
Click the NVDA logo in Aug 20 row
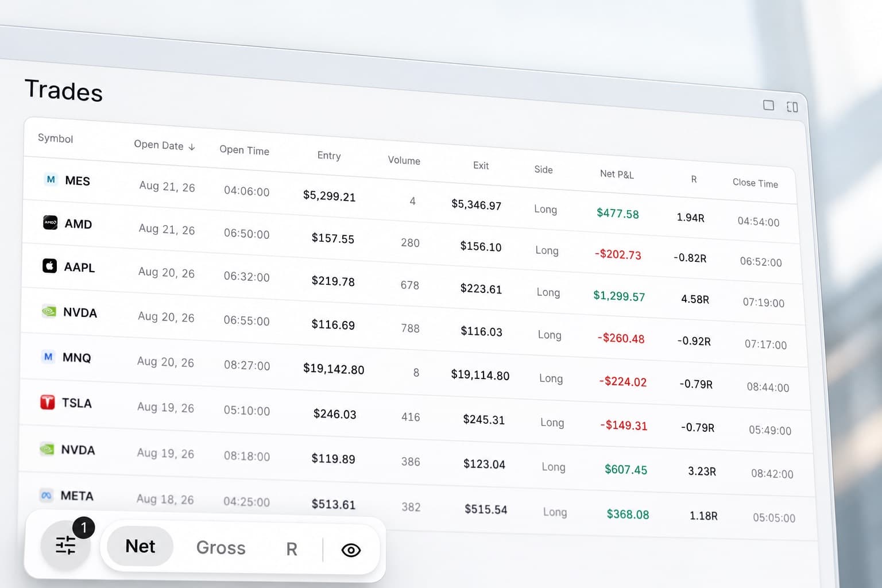[x=49, y=311]
